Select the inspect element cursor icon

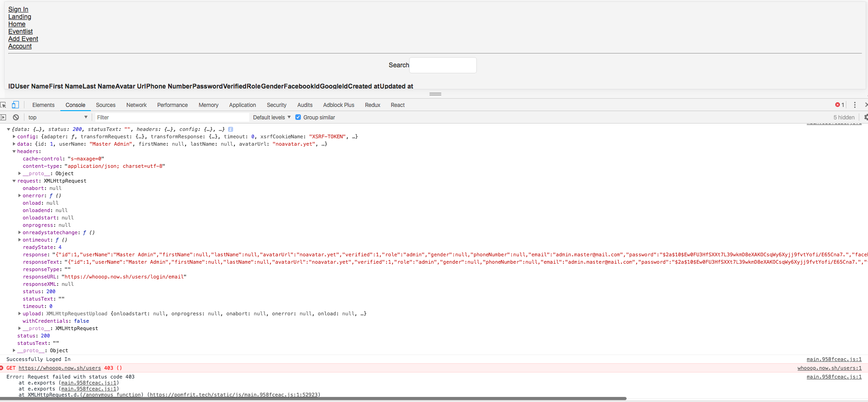coord(3,105)
